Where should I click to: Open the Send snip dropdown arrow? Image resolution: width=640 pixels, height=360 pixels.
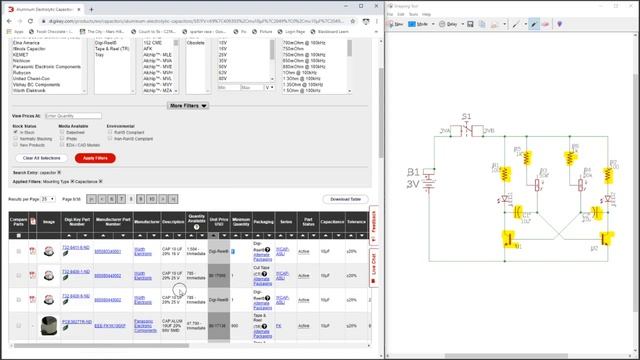[504, 24]
